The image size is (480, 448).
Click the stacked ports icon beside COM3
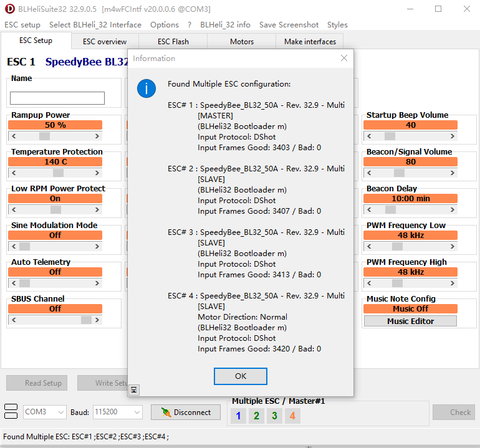pos(11,411)
